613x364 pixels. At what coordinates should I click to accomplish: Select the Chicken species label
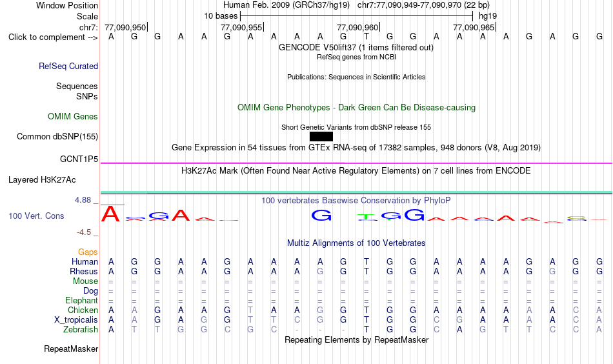[83, 310]
